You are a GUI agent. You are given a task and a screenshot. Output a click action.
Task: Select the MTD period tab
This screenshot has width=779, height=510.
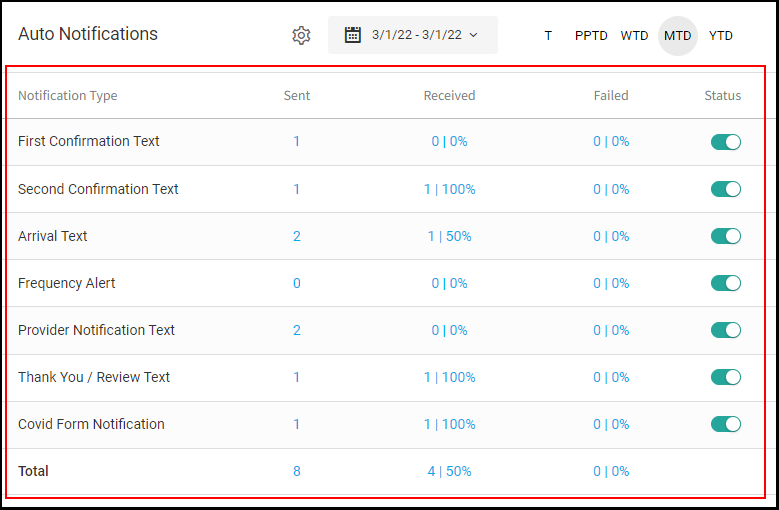point(678,36)
